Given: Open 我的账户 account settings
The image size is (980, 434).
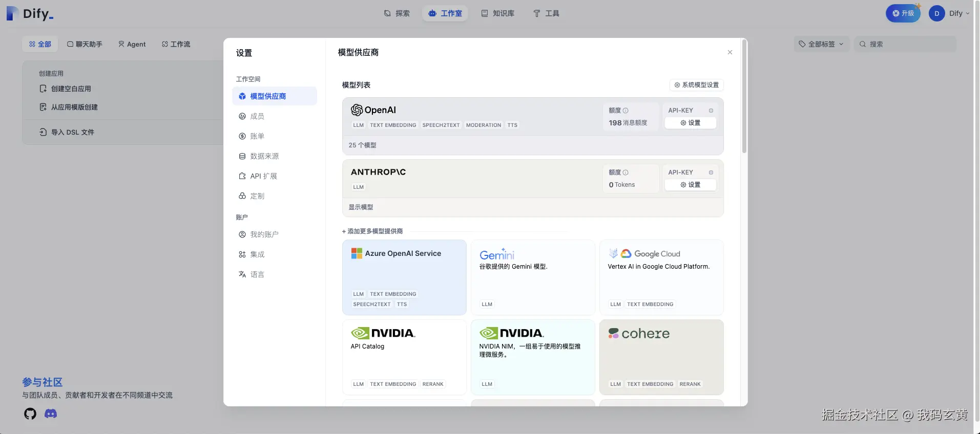Looking at the screenshot, I should pos(275,234).
